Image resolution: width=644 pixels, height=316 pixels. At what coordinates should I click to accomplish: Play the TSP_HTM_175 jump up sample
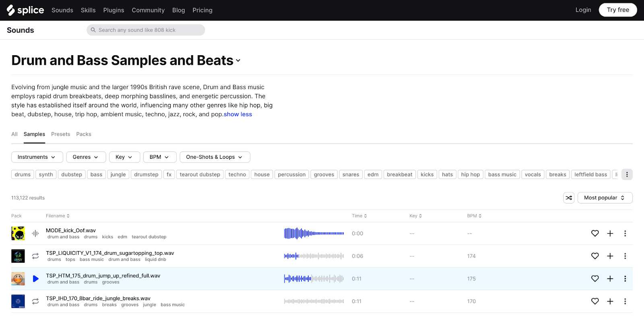click(x=36, y=279)
